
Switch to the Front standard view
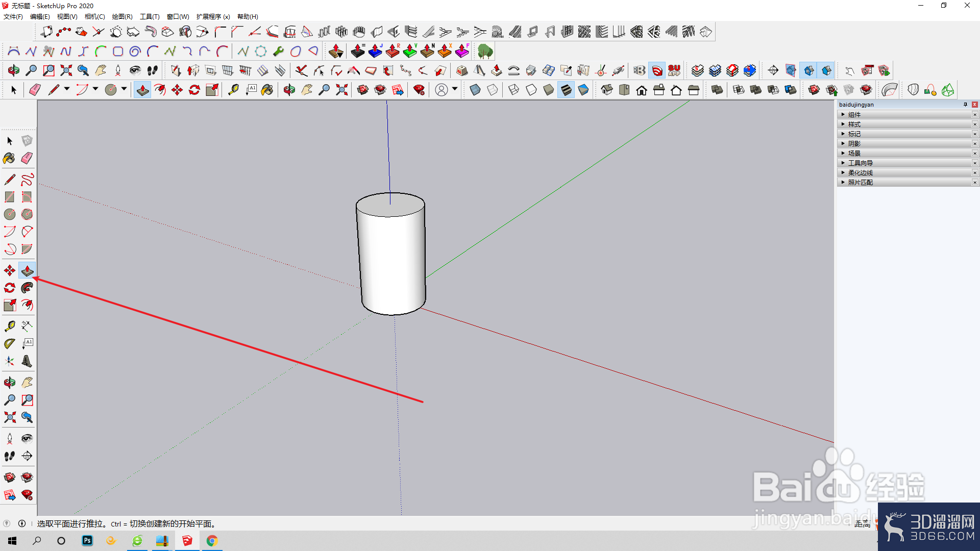pos(642,90)
